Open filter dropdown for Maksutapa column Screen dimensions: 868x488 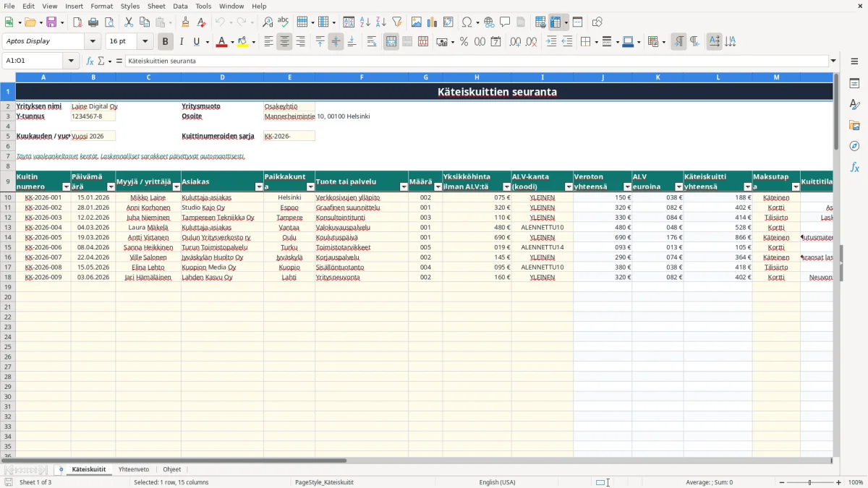coord(795,187)
